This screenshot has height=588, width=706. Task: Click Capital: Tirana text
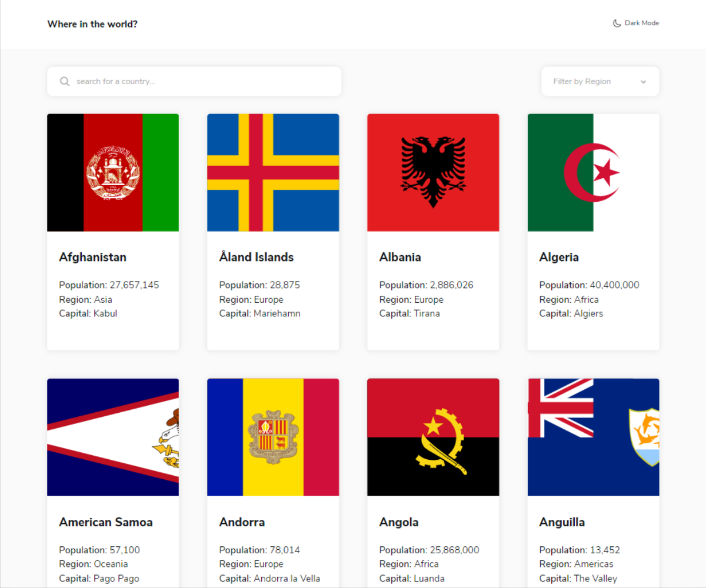coord(409,313)
